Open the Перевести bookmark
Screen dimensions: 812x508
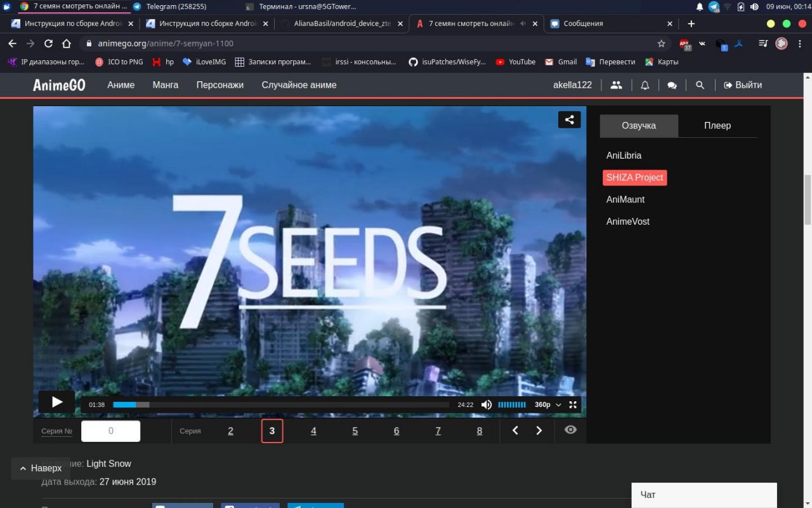point(610,62)
